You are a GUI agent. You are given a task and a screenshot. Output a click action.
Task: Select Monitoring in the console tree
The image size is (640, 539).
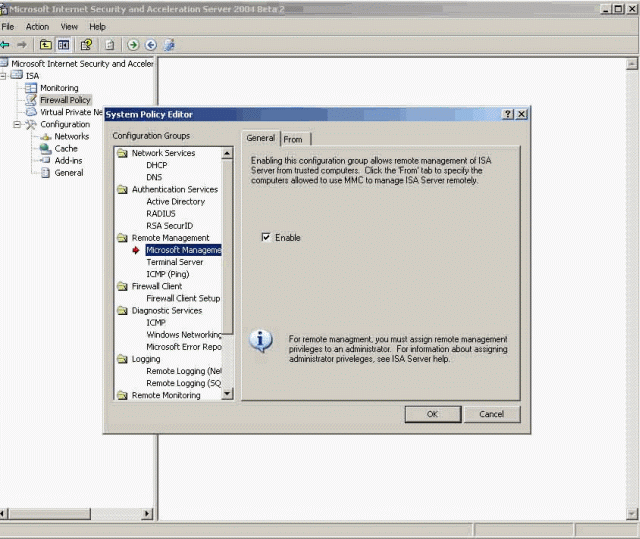coord(58,88)
